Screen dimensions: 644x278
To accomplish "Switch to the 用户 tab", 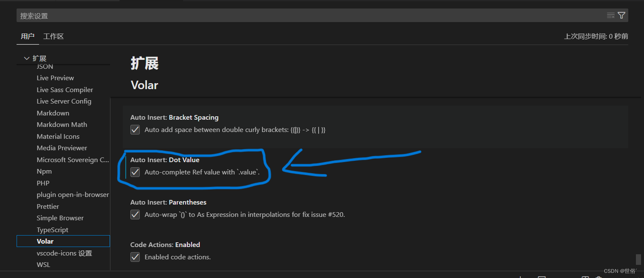I will (x=28, y=36).
